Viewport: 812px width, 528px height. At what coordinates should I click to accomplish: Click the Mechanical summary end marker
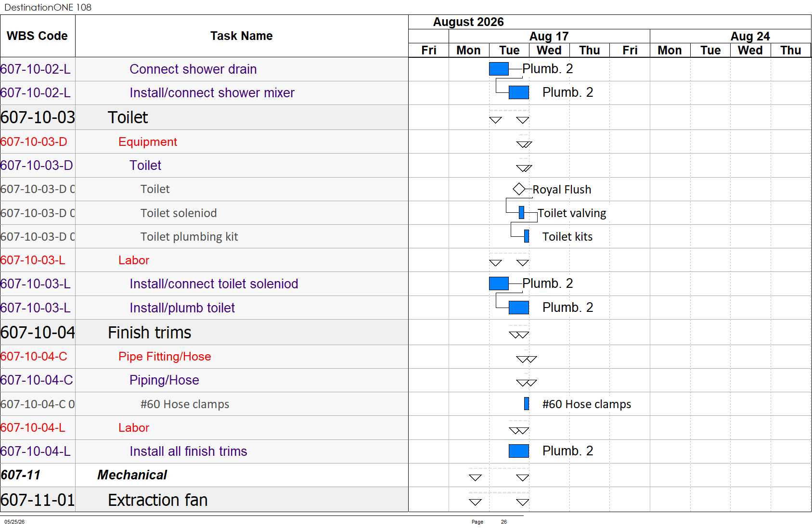point(523,477)
